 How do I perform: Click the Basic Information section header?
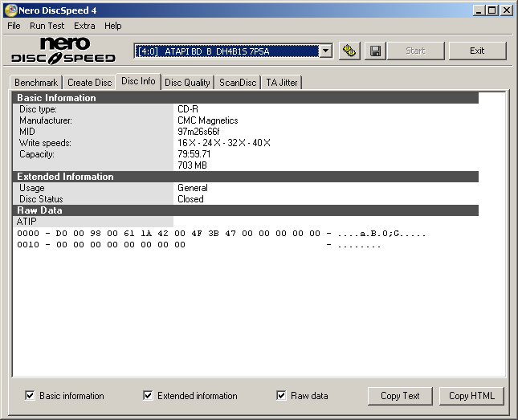point(246,98)
